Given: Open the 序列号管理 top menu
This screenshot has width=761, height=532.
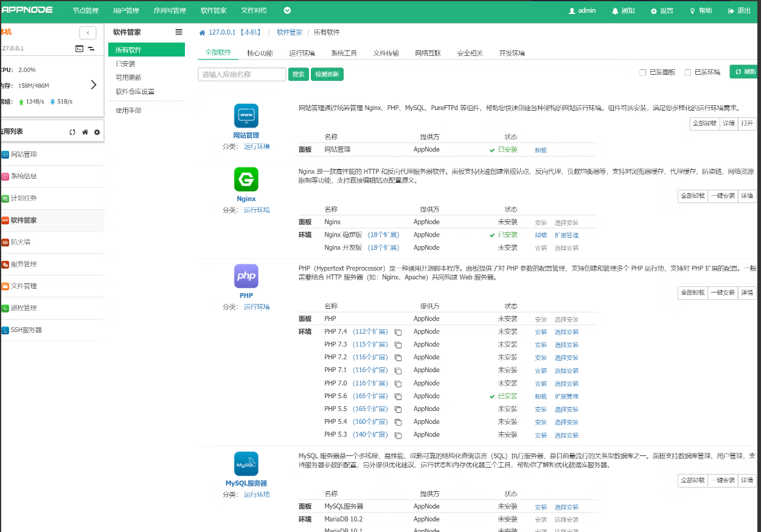Looking at the screenshot, I should click(170, 11).
